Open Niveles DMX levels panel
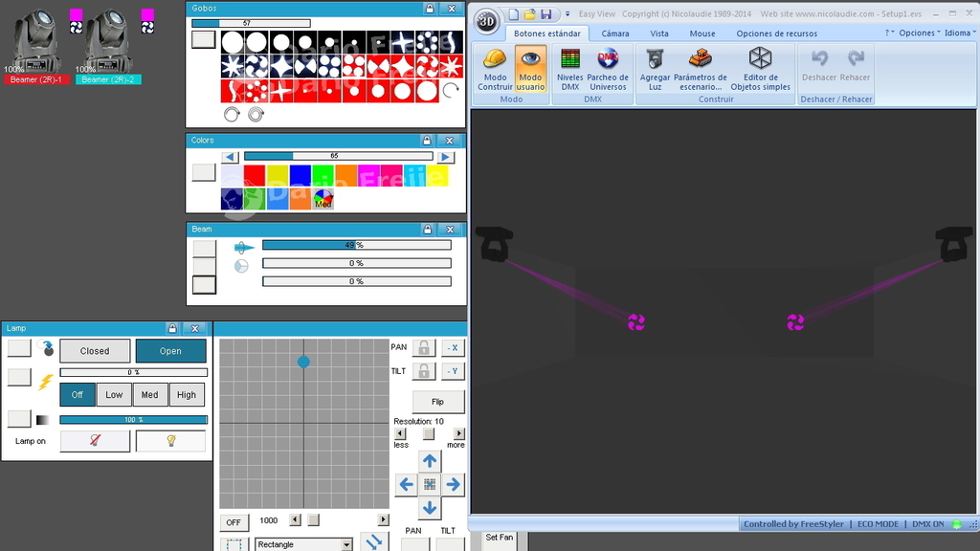 570,69
